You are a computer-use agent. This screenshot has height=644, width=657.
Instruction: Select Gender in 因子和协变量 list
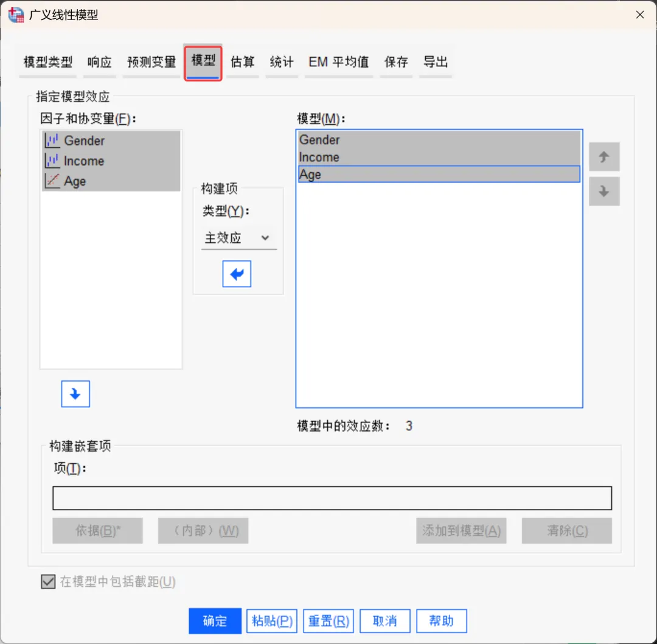(x=111, y=141)
